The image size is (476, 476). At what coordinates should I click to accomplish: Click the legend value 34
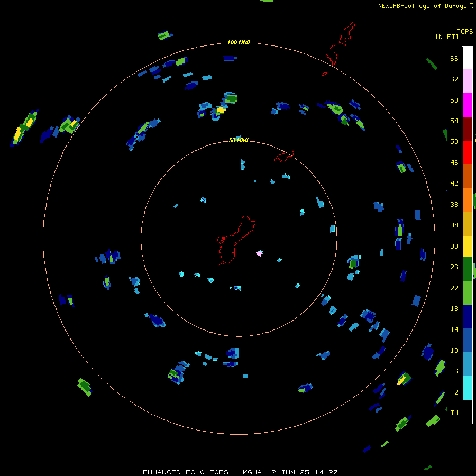point(454,225)
